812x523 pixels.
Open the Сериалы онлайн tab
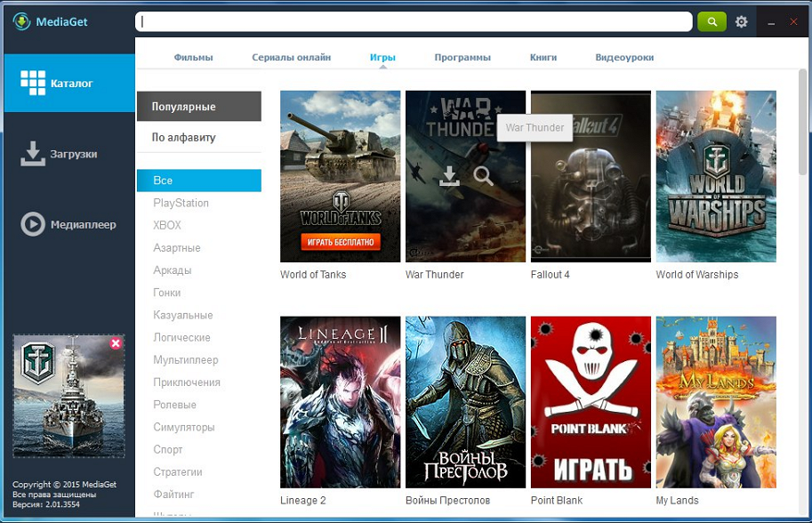coord(291,58)
